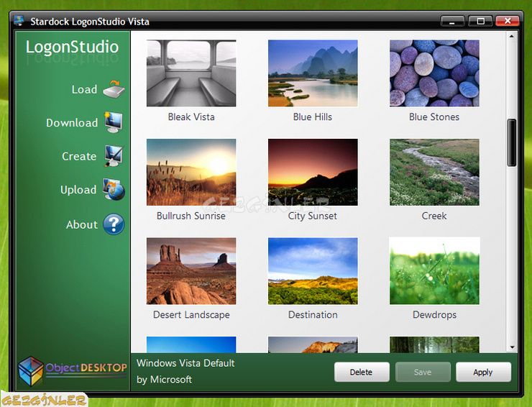
Task: Open the Load menu label
Action: tap(85, 90)
